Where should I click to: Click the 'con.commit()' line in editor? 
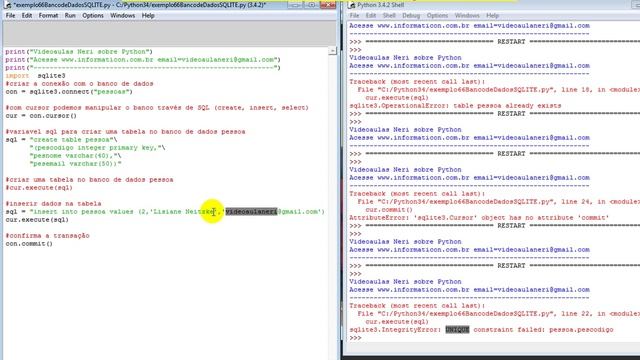(29, 244)
